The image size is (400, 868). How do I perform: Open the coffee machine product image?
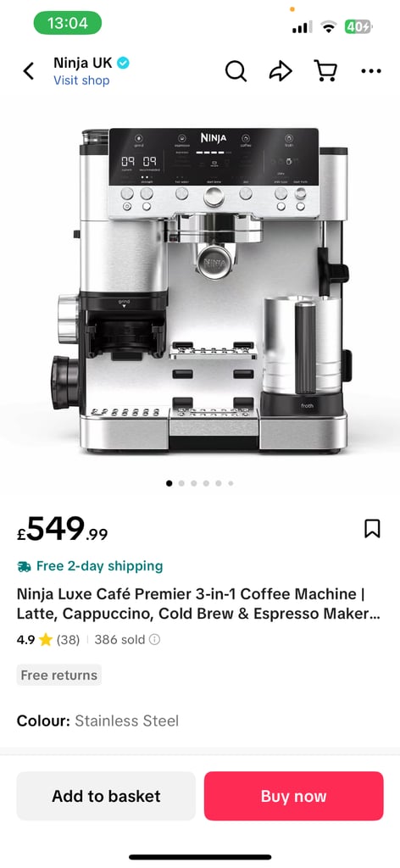[200, 289]
